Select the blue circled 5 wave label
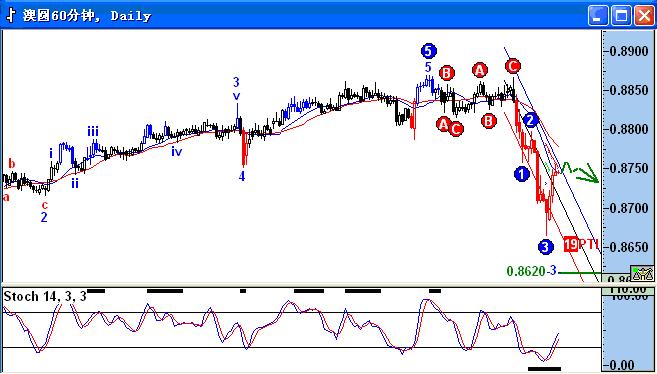Image resolution: width=657 pixels, height=374 pixels. tap(428, 51)
